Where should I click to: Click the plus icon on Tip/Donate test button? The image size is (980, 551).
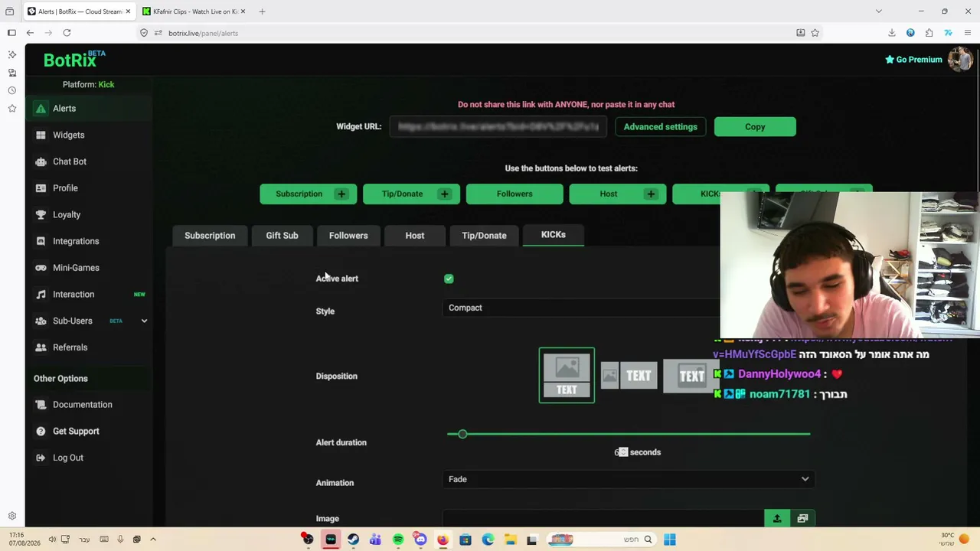[x=444, y=194]
